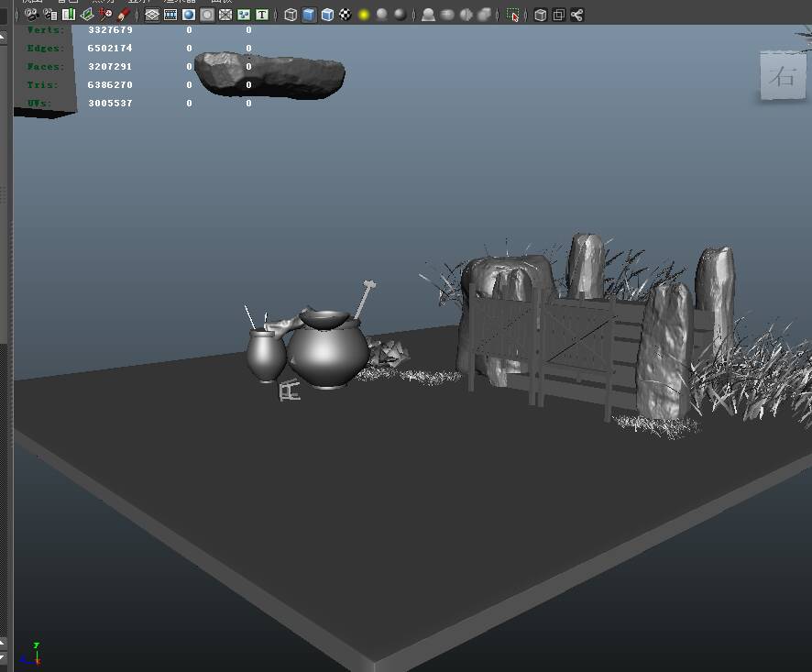Click the Isolate Select icon

pyautogui.click(x=512, y=15)
